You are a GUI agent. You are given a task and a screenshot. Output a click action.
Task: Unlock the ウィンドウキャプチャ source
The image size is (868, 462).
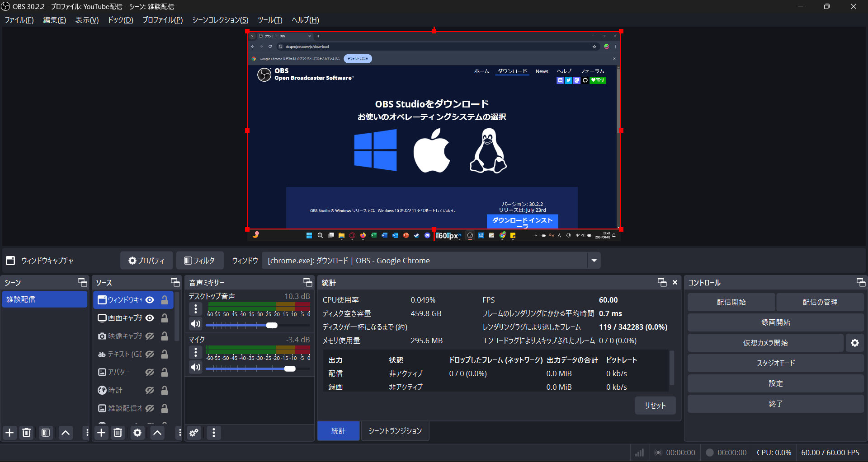165,300
